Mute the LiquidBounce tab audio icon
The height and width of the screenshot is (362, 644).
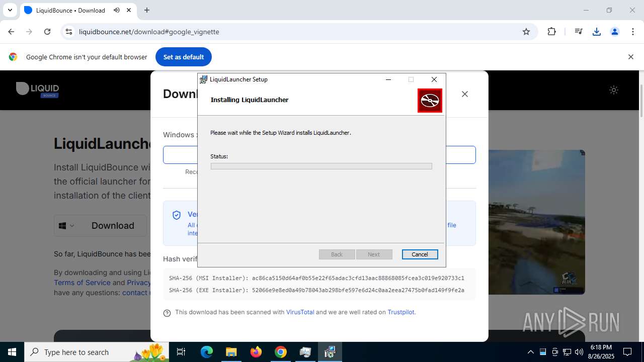[x=117, y=10]
